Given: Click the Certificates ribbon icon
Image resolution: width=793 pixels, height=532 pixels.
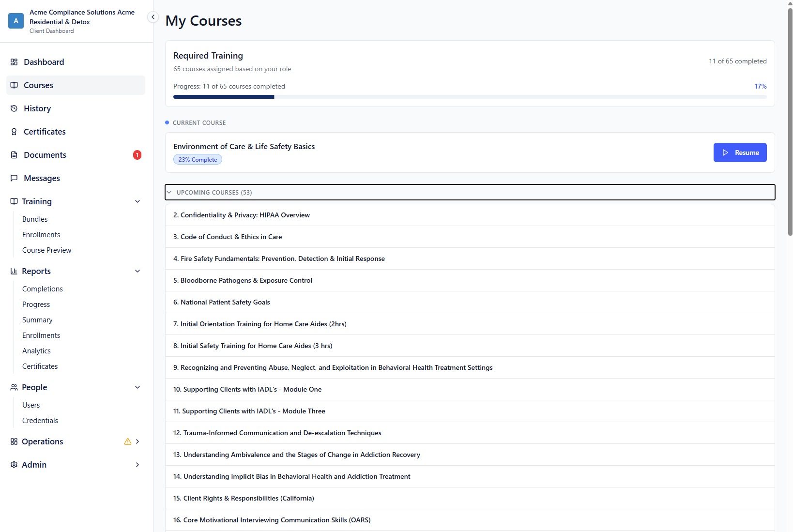Looking at the screenshot, I should [14, 132].
